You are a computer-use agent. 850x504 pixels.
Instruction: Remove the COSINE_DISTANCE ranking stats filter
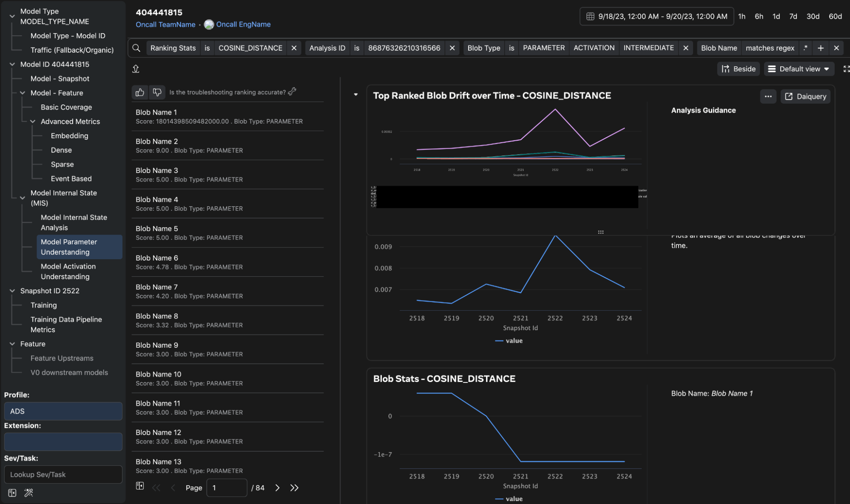(x=294, y=48)
